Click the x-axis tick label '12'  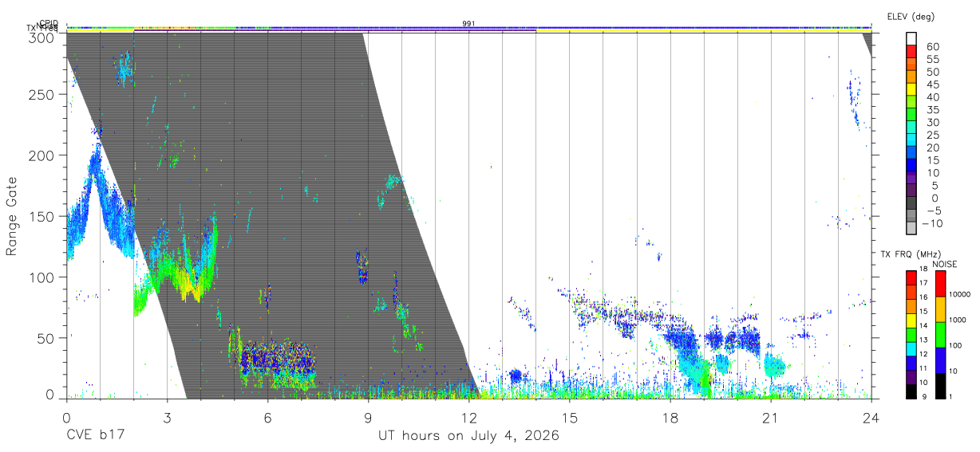click(468, 417)
